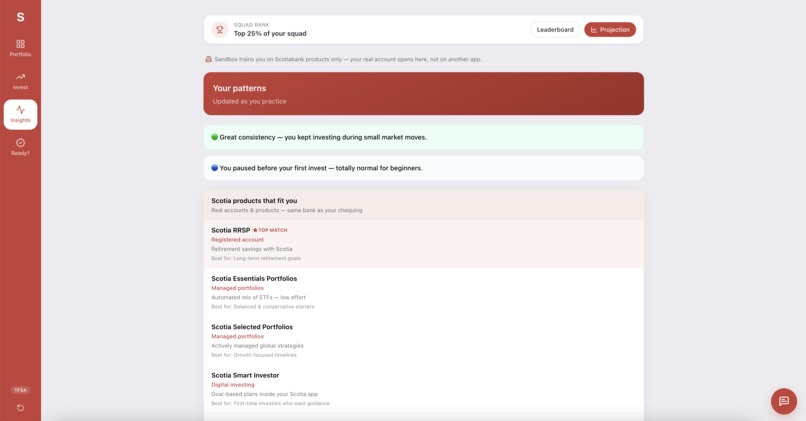Select the Great consistency insight message
806x421 pixels.
tap(424, 137)
